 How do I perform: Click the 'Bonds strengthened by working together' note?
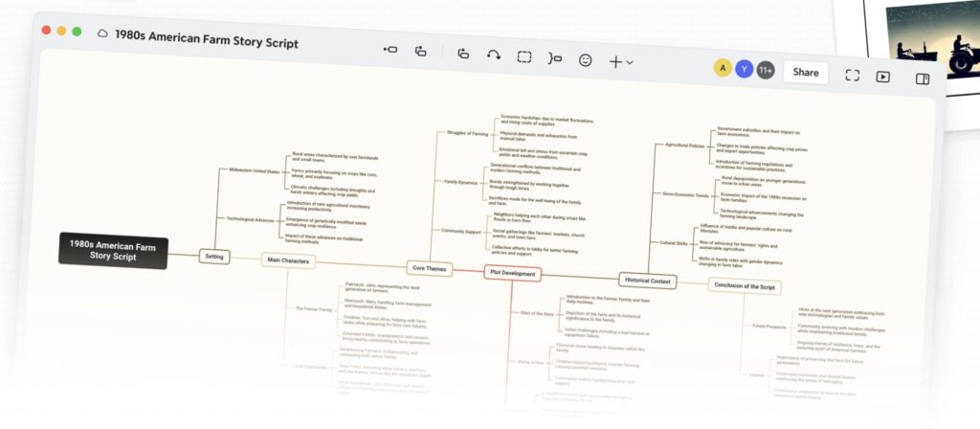click(x=529, y=185)
